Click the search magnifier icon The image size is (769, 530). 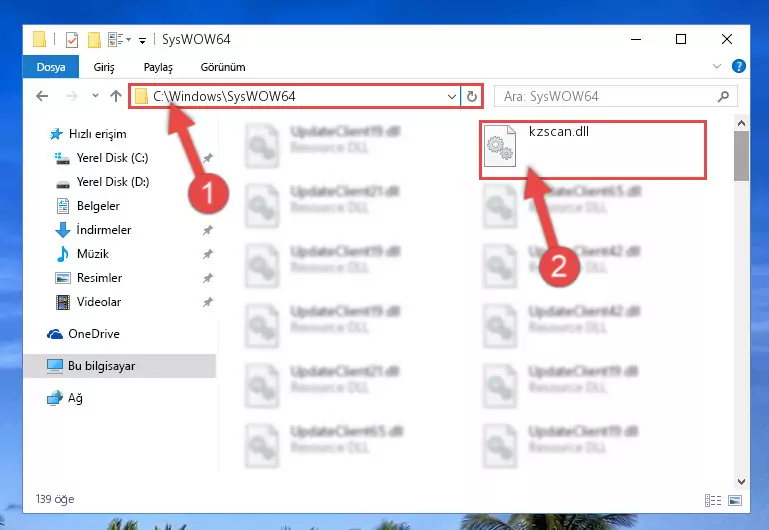pos(723,97)
